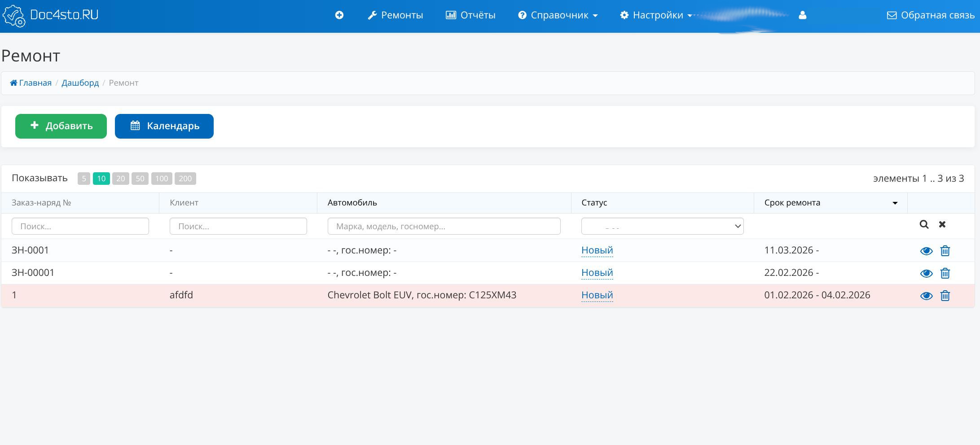Expand the Справочник dropdown menu
Viewport: 980px width, 445px height.
tap(558, 15)
